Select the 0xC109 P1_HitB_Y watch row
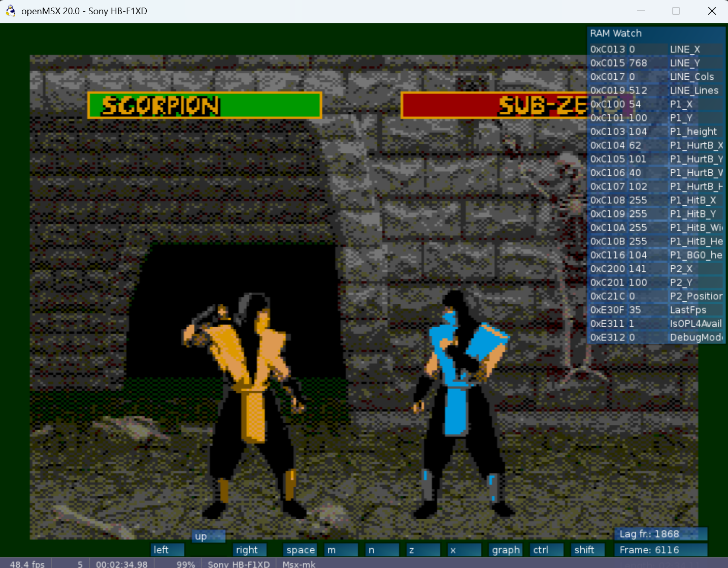 pyautogui.click(x=656, y=214)
